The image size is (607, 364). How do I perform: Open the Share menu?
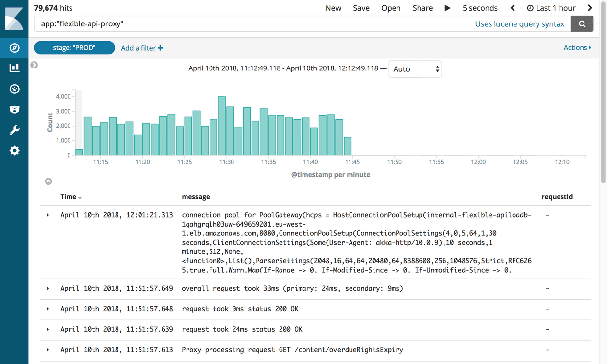(x=422, y=8)
